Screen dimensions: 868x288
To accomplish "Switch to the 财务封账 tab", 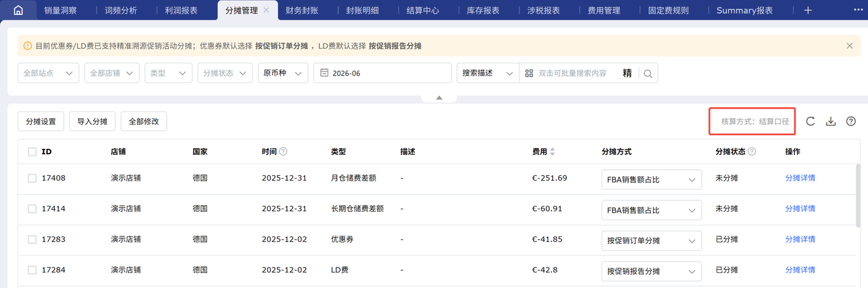I will (x=302, y=10).
